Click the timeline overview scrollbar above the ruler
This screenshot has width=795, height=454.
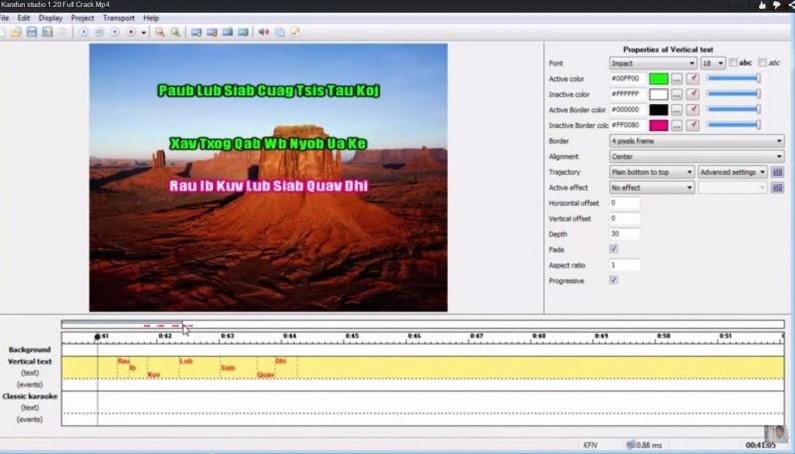[x=422, y=325]
